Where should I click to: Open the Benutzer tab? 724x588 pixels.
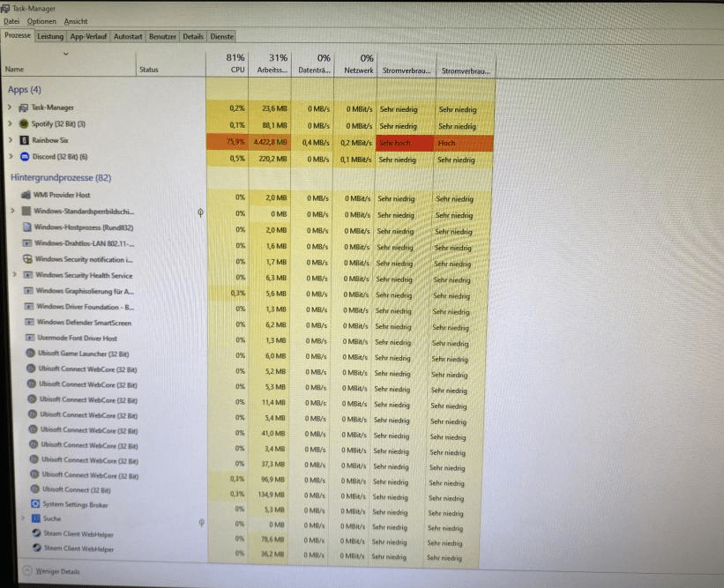click(162, 36)
